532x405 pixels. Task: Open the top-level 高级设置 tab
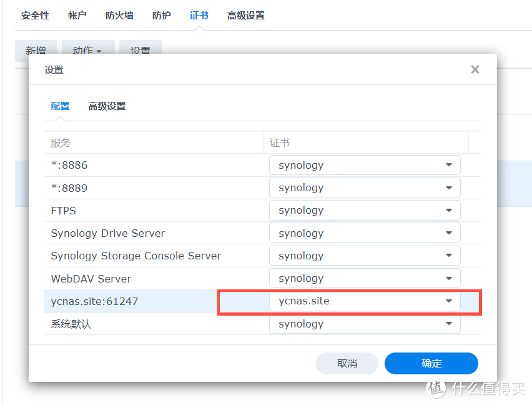[246, 16]
